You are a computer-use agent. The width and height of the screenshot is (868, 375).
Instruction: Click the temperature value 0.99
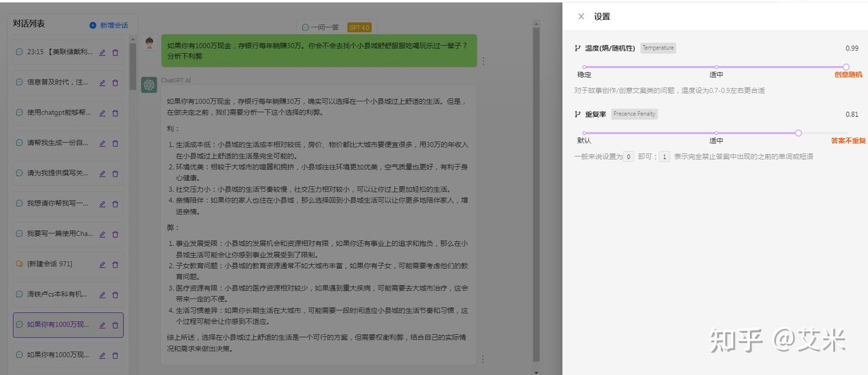click(x=852, y=48)
